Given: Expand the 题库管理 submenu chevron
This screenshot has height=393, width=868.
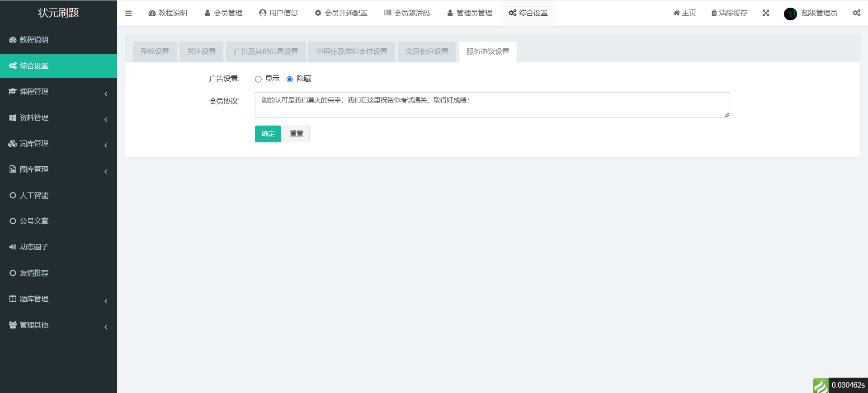Looking at the screenshot, I should 106,301.
